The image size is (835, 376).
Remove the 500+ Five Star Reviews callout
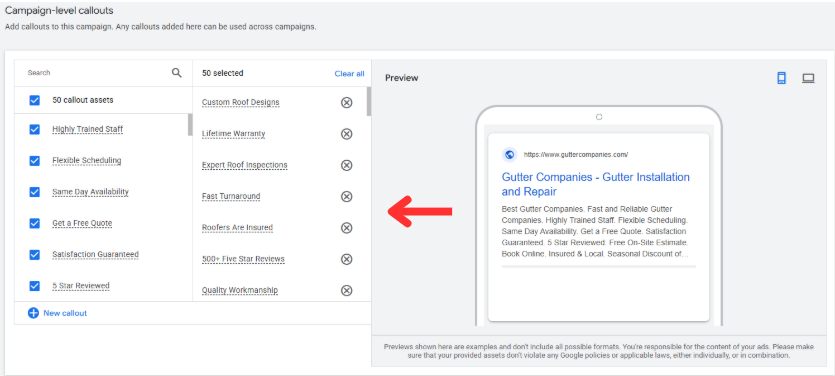(x=346, y=259)
